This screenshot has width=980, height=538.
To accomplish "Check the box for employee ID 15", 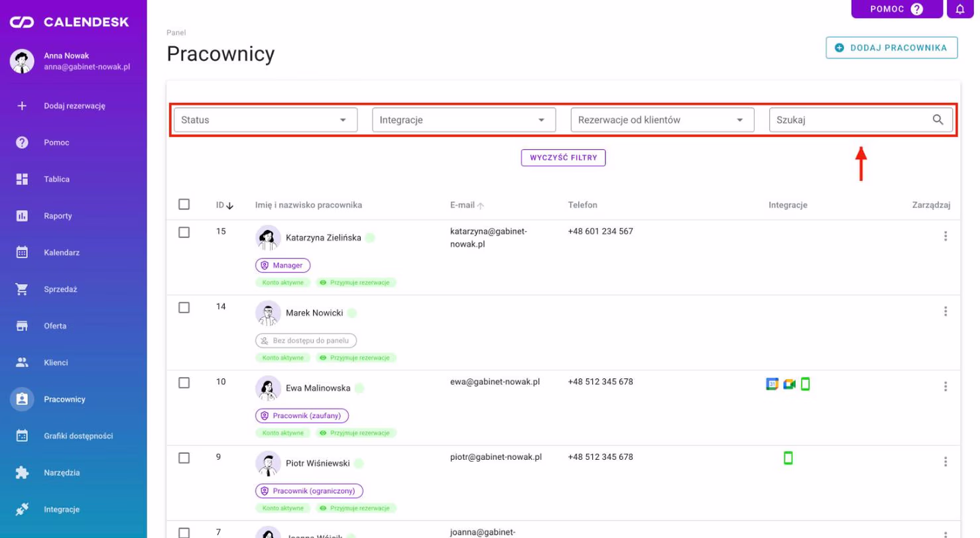I will click(x=184, y=233).
